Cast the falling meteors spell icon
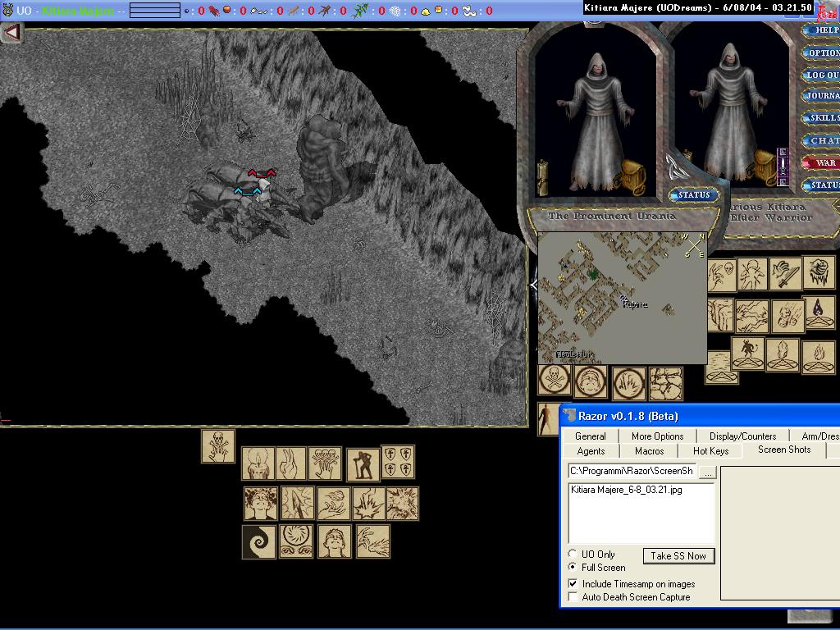The image size is (840, 630). point(787,316)
